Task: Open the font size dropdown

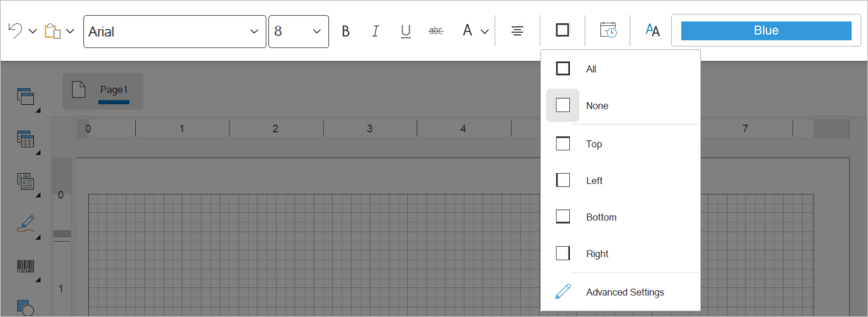Action: [x=298, y=32]
